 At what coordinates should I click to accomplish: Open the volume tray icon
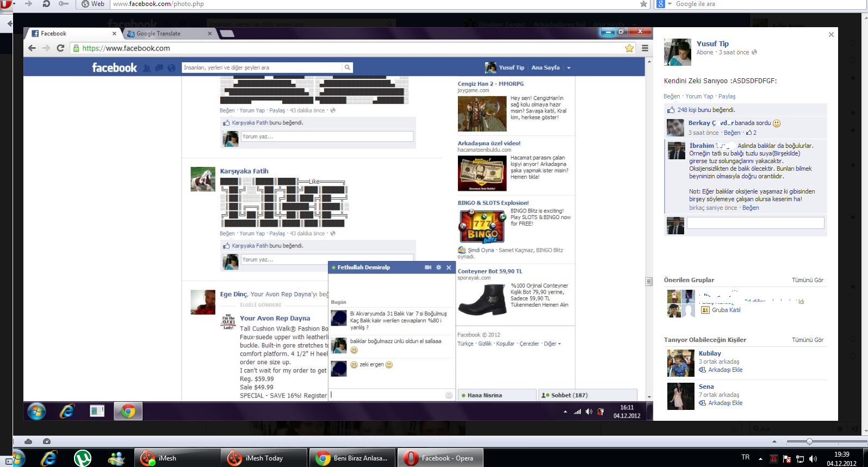click(x=813, y=459)
